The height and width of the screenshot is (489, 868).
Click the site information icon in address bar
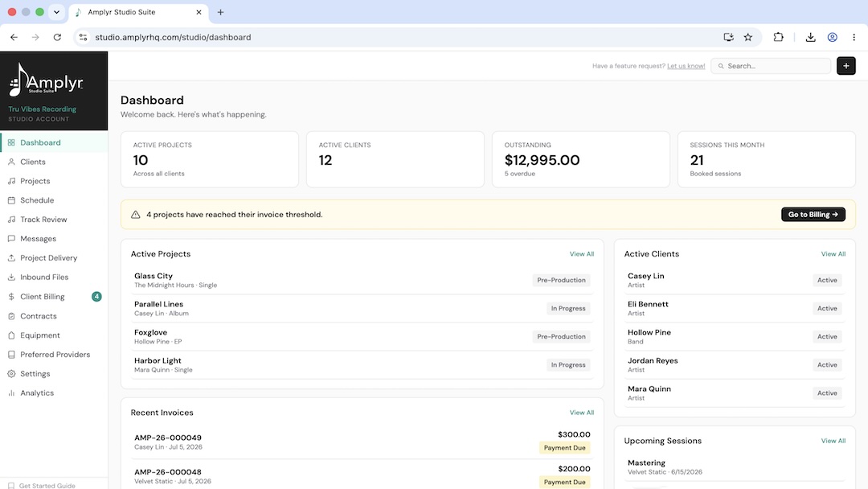pyautogui.click(x=83, y=37)
